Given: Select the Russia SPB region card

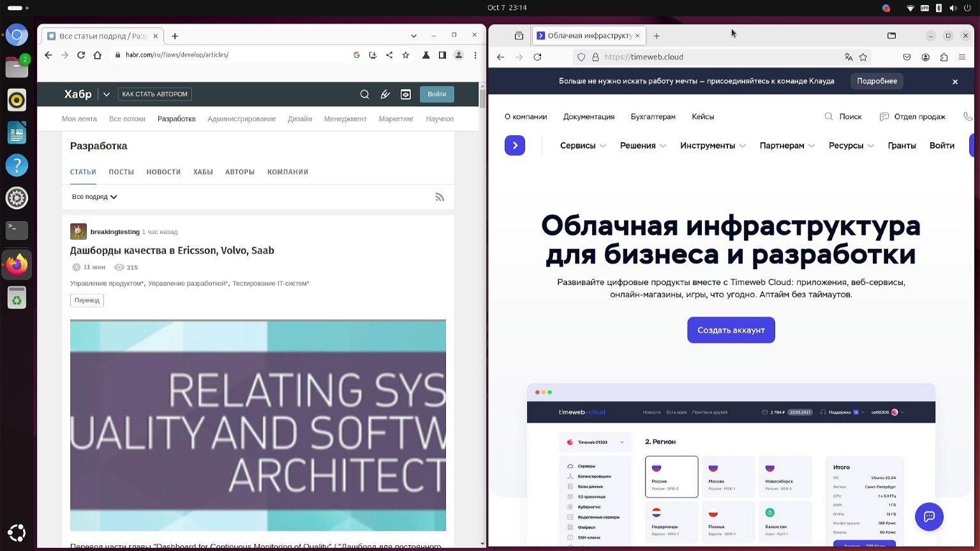Looking at the screenshot, I should coord(671,476).
